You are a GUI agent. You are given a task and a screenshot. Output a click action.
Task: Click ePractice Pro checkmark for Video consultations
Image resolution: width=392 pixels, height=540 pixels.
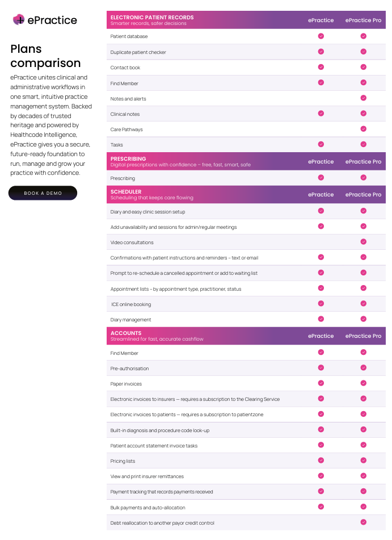(x=364, y=242)
